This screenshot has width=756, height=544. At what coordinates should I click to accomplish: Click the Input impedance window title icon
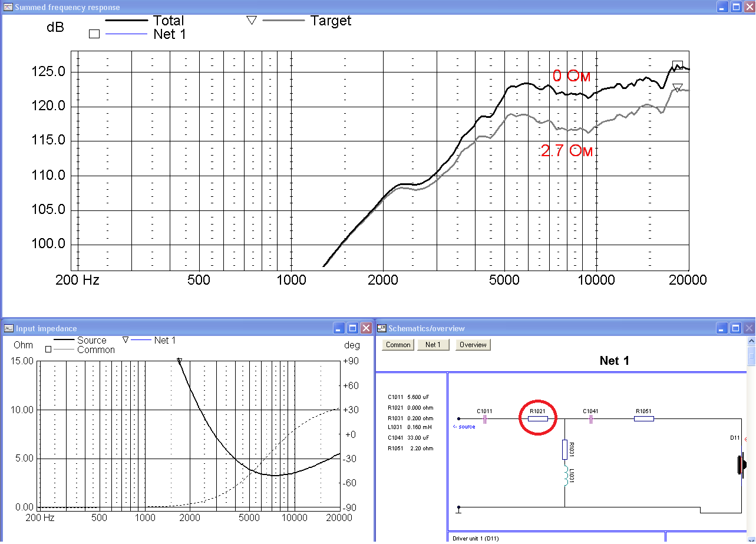[x=9, y=328]
